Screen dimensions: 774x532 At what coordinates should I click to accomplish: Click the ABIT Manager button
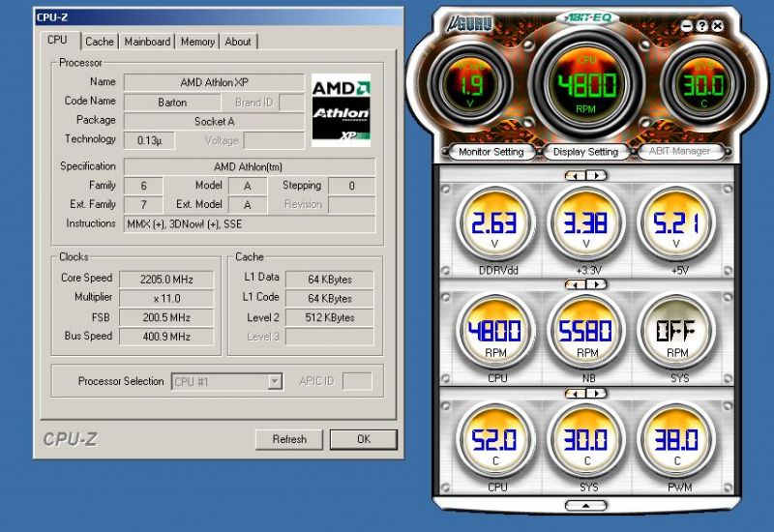tap(680, 151)
